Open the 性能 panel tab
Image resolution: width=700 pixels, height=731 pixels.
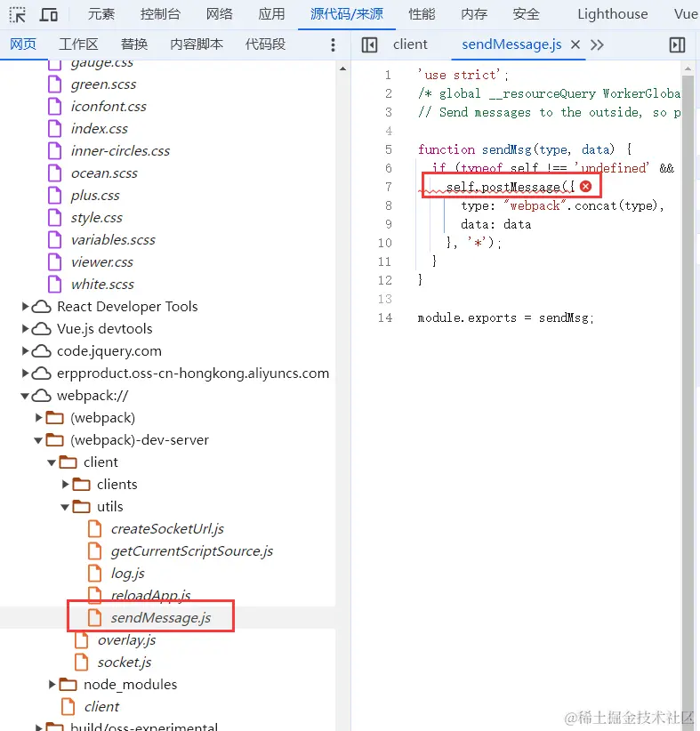pyautogui.click(x=422, y=14)
